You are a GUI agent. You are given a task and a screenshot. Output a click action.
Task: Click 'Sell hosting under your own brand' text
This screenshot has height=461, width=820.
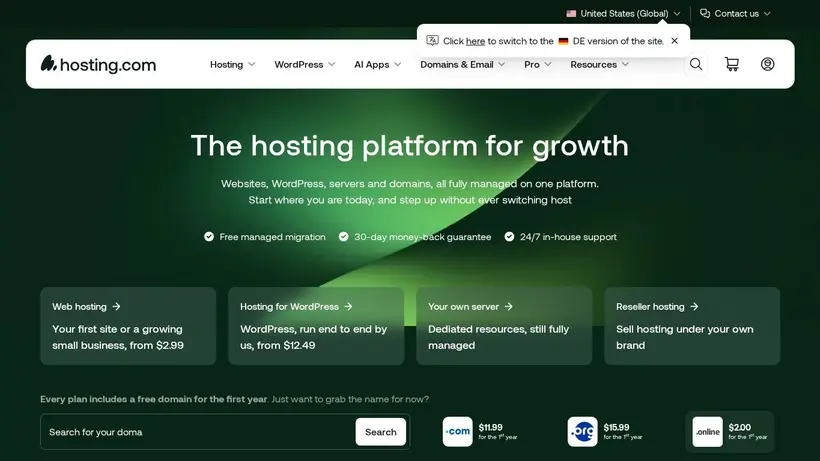tap(685, 337)
